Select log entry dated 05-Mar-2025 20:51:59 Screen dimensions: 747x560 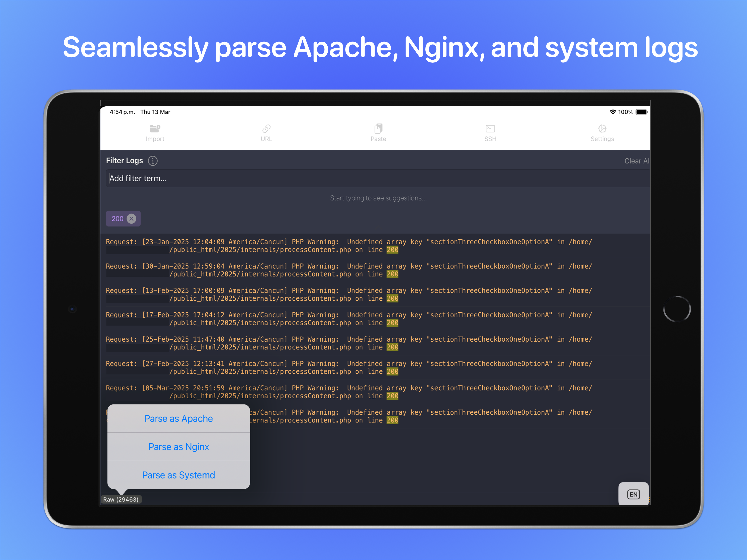tap(375, 392)
